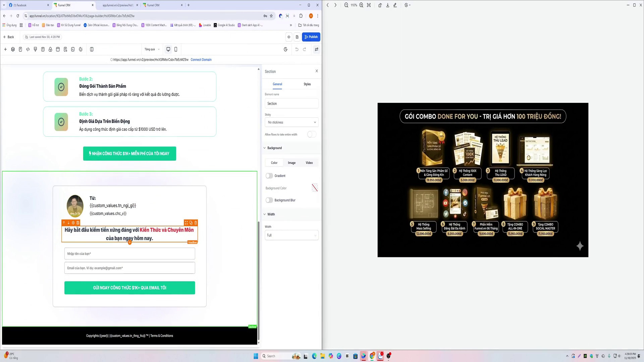This screenshot has width=644, height=362.
Task: Turn on Background Blur
Action: point(269,200)
